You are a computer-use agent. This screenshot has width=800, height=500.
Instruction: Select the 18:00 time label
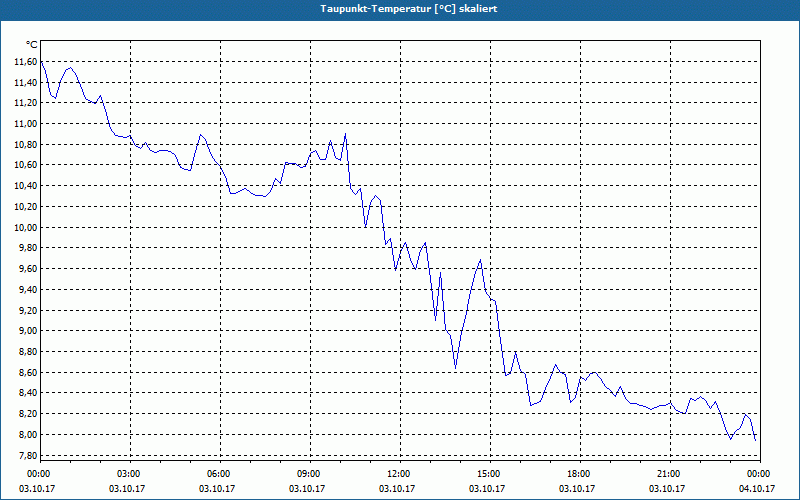580,474
